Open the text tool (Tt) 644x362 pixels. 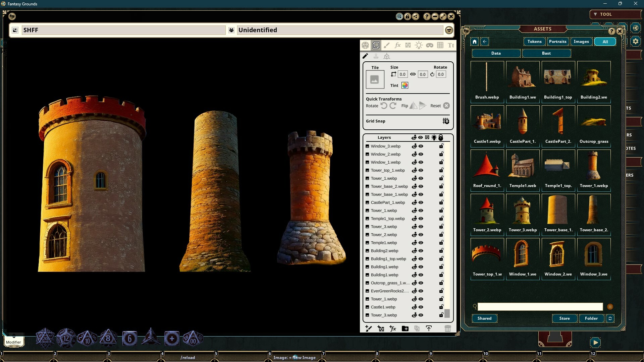tap(450, 45)
